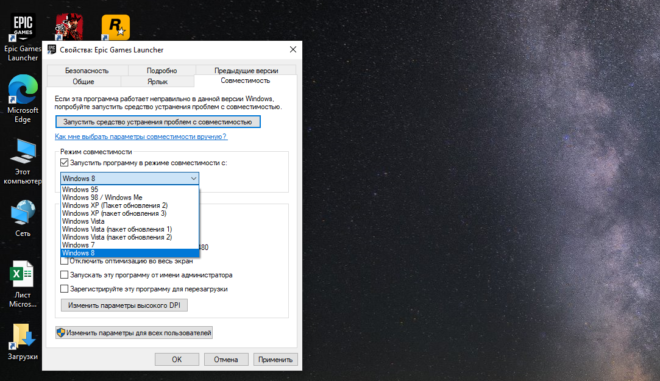Choose highlighted Windows 8 list entry

pos(130,253)
